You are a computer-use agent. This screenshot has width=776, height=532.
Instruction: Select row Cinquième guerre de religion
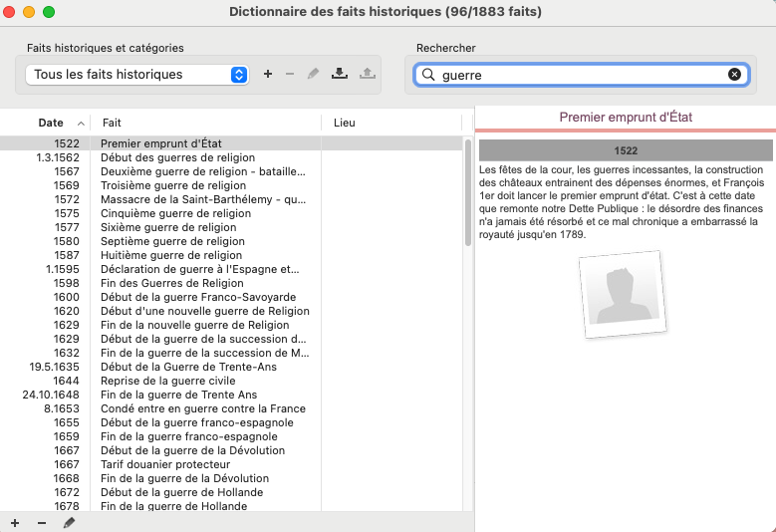pyautogui.click(x=231, y=213)
